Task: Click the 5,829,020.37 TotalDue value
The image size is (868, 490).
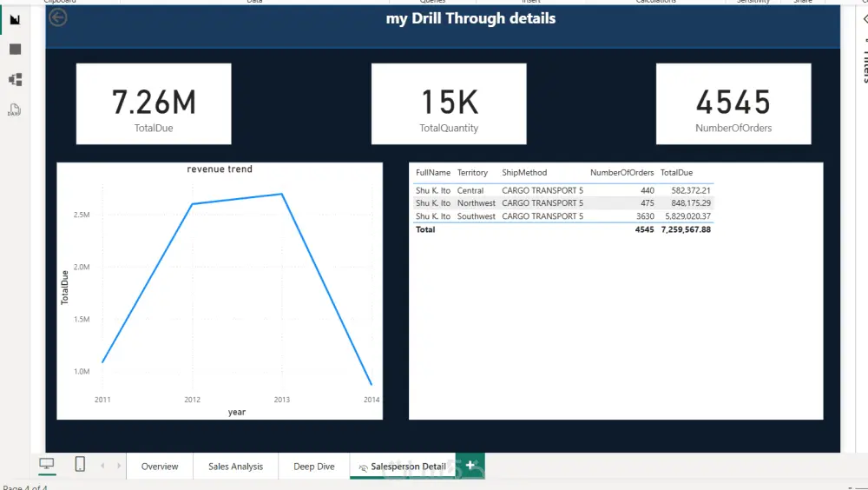Action: coord(687,216)
